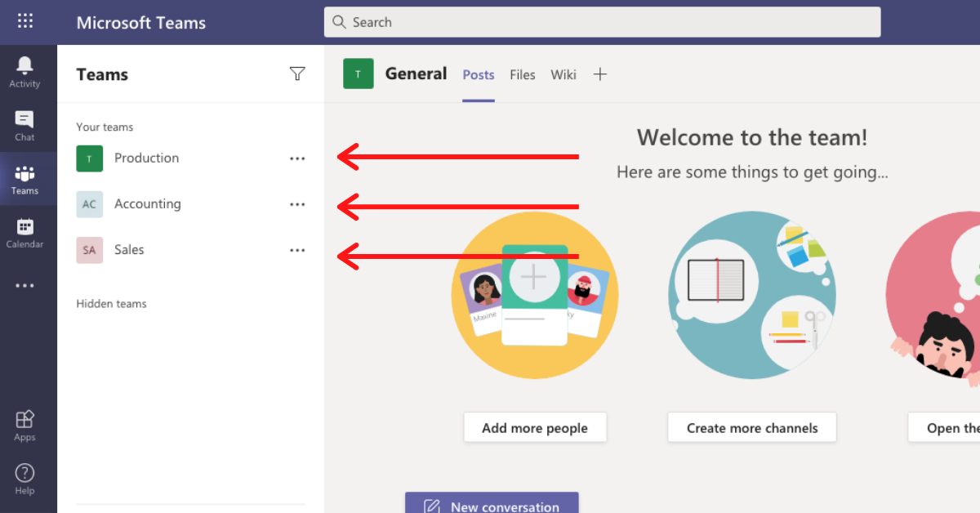Click the Welcome to the team! heading
This screenshot has width=980, height=513.
(x=752, y=137)
